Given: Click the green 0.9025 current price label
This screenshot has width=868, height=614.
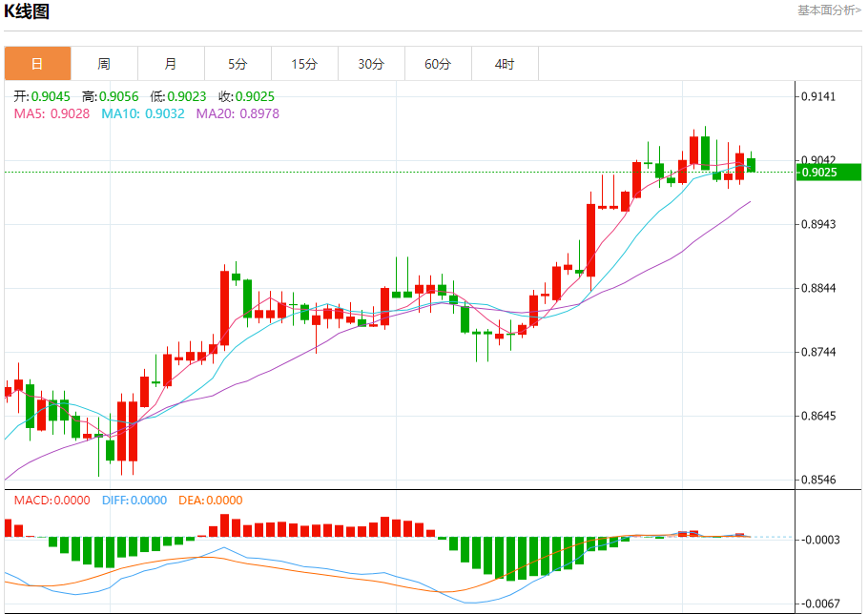Looking at the screenshot, I should pyautogui.click(x=829, y=172).
